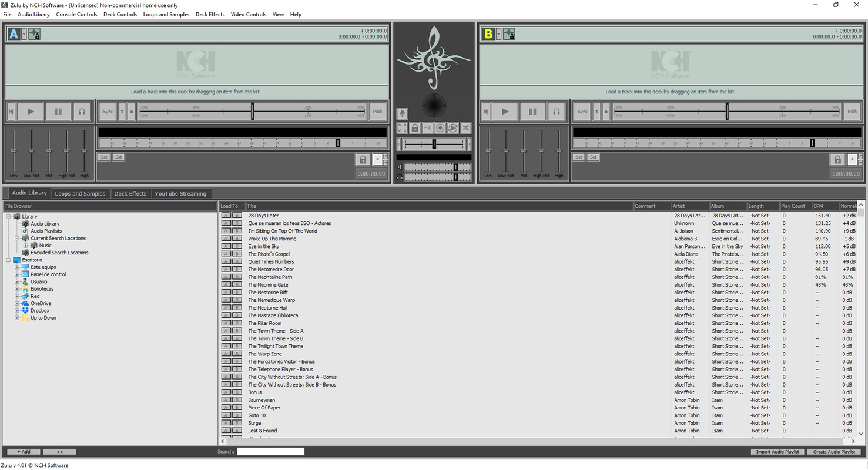Open the FX button in center console
The height and width of the screenshot is (470, 868).
(x=428, y=127)
